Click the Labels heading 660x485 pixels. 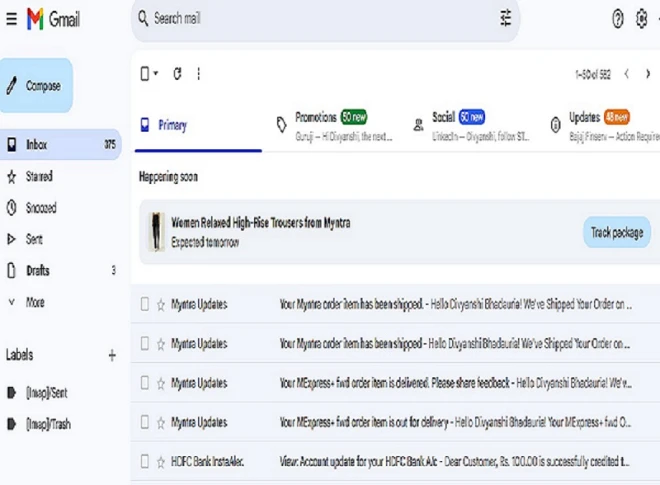click(x=19, y=355)
